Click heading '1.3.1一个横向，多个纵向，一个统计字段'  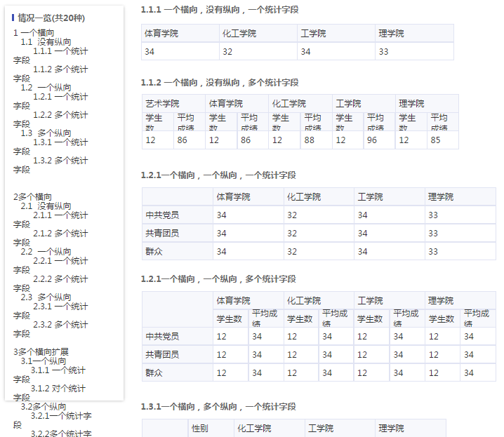pos(218,407)
